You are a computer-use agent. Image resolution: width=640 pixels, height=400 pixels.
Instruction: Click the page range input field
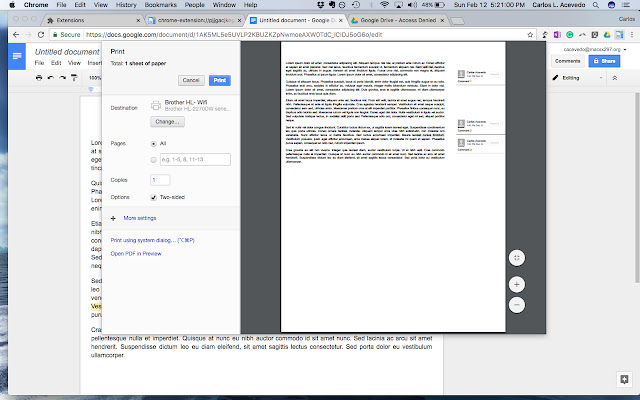pyautogui.click(x=195, y=160)
